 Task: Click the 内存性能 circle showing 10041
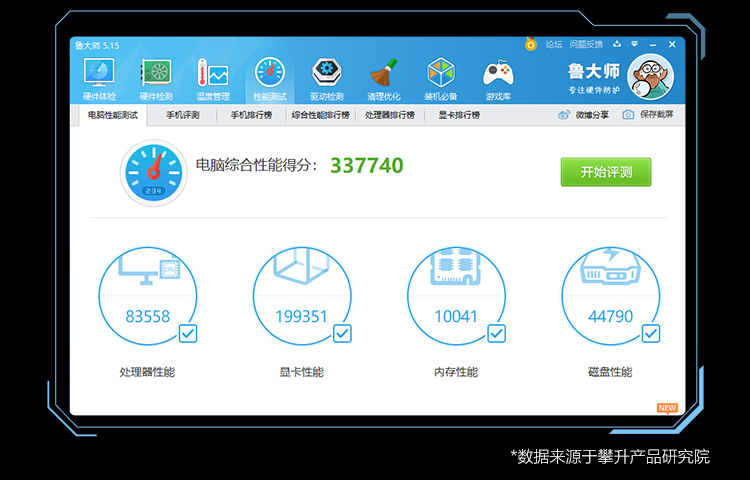(x=456, y=296)
